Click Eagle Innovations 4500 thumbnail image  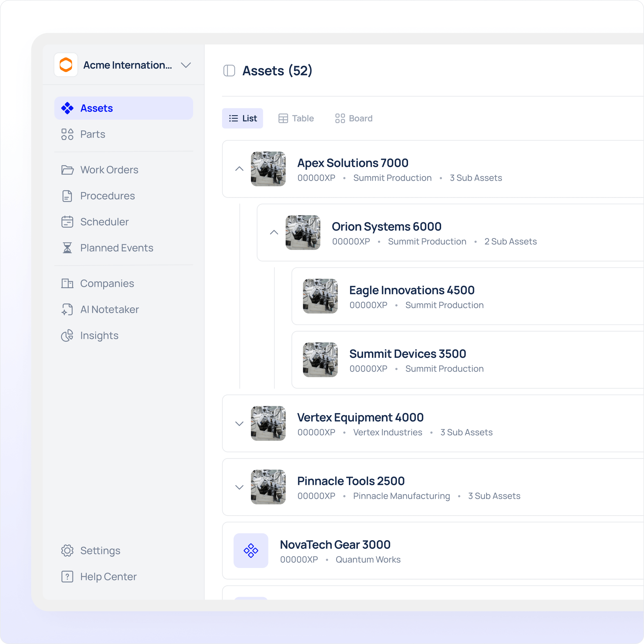pyautogui.click(x=320, y=296)
